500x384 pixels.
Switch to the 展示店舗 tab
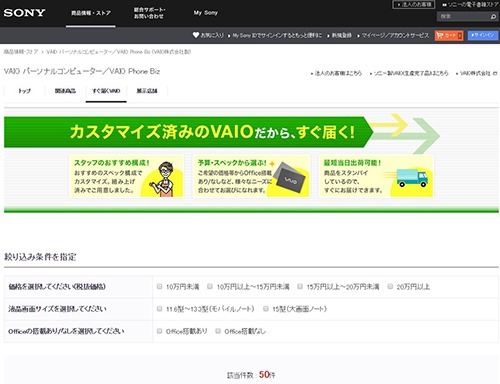(x=147, y=91)
